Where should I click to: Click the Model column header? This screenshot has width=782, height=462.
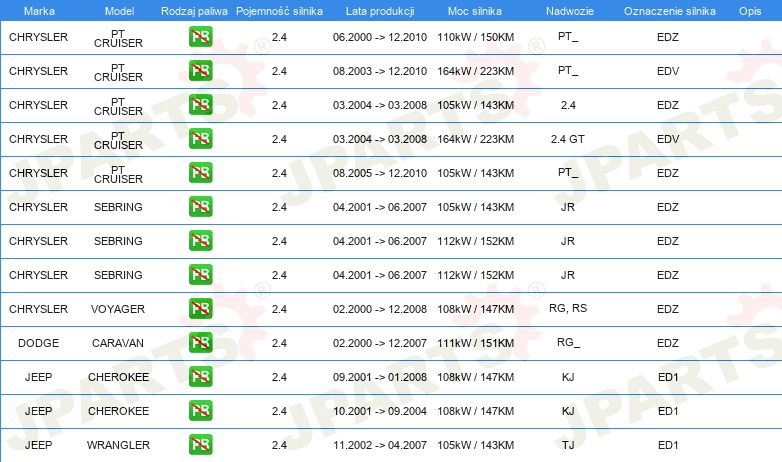[x=119, y=11]
